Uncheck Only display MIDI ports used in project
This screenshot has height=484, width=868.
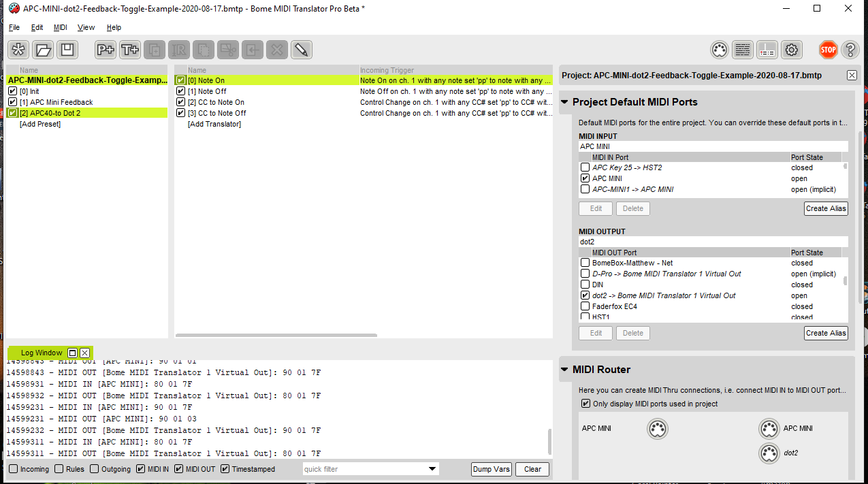586,404
